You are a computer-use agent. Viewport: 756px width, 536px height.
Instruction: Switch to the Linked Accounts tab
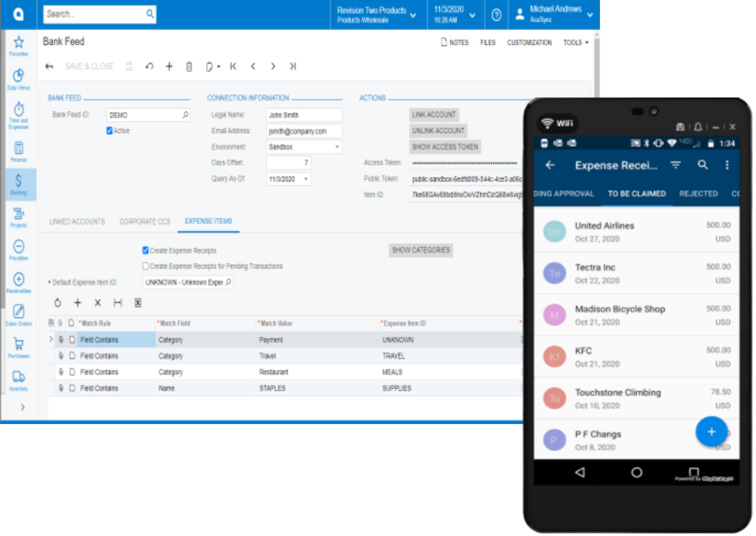[x=77, y=222]
